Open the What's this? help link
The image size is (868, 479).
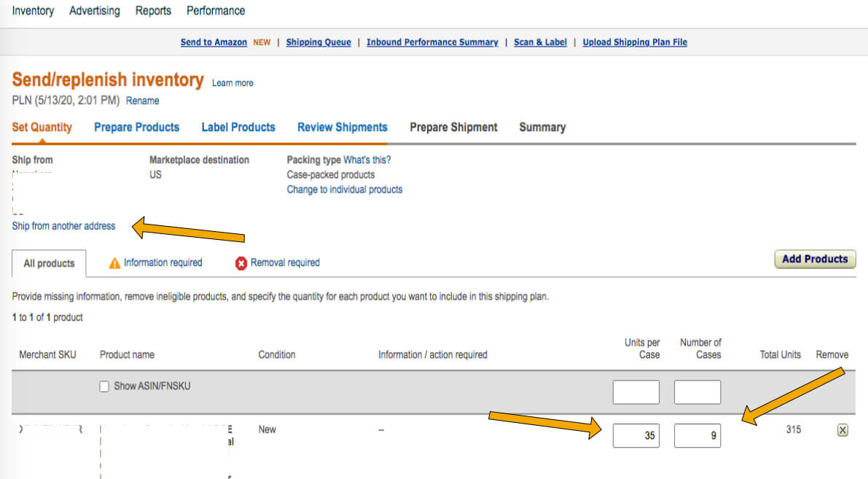369,160
